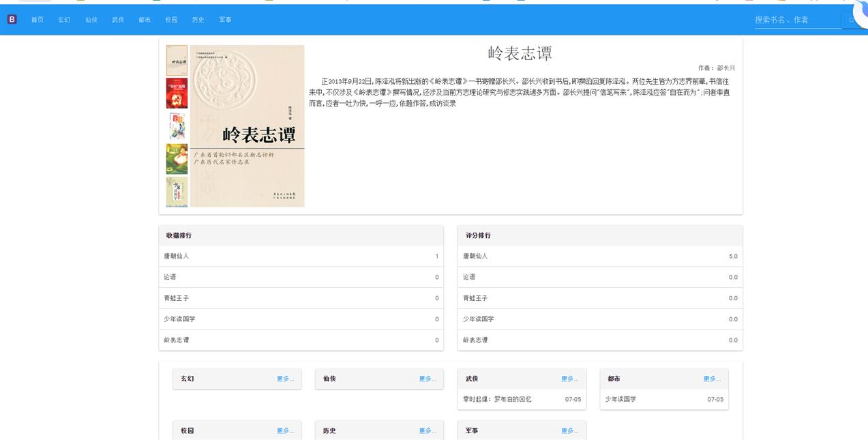Choose the green book cover thumbnail

(177, 159)
